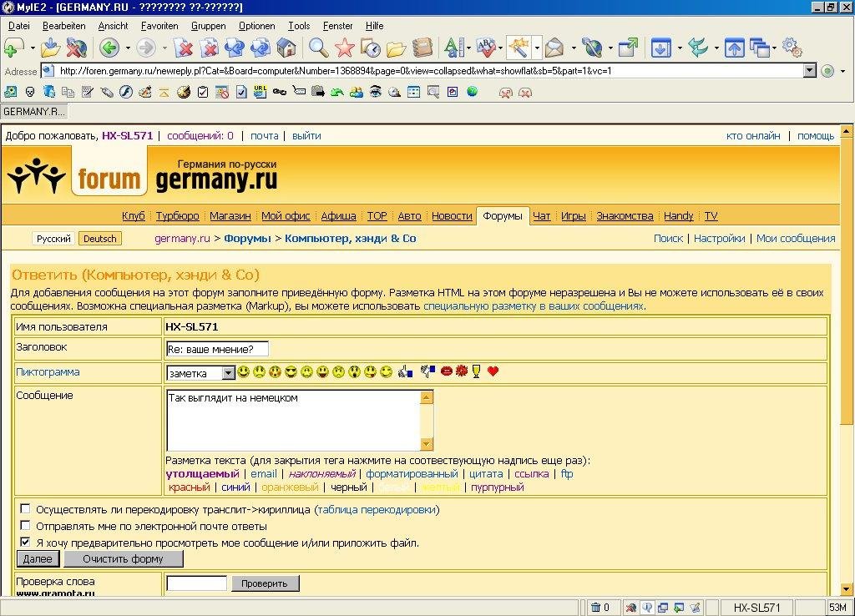
Task: Click the new tab icon with green plus
Action: [13, 48]
